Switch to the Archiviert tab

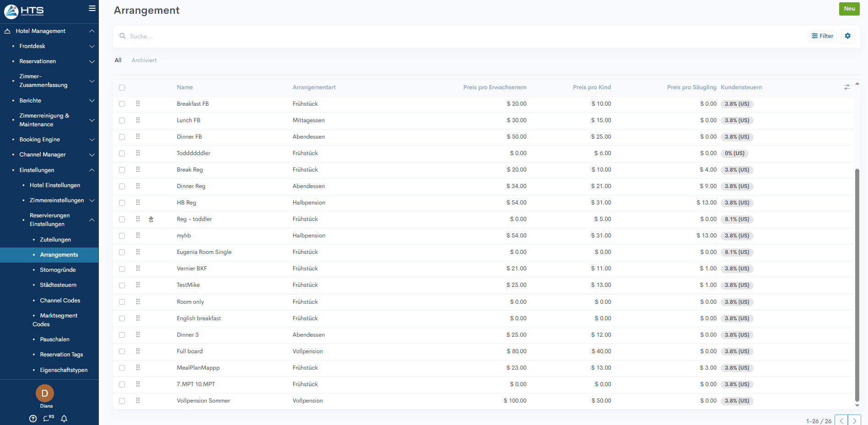[x=144, y=60]
